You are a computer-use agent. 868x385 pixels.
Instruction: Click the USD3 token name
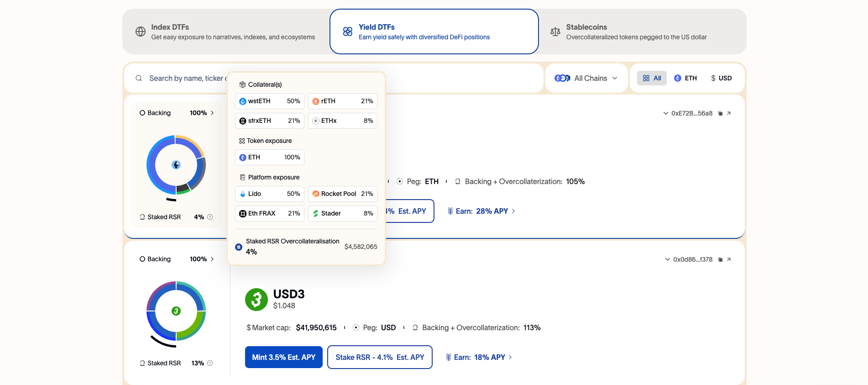[x=289, y=294]
